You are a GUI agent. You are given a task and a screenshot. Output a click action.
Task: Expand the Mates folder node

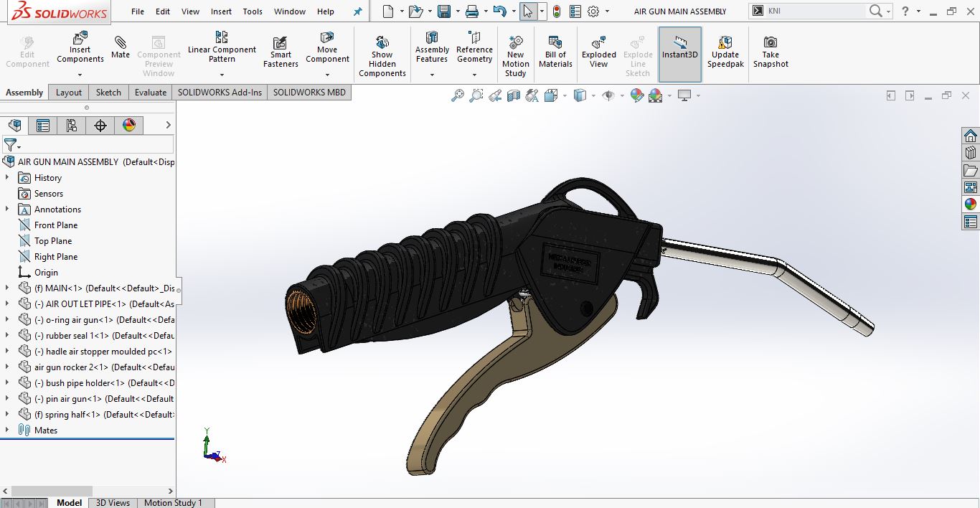pyautogui.click(x=7, y=430)
